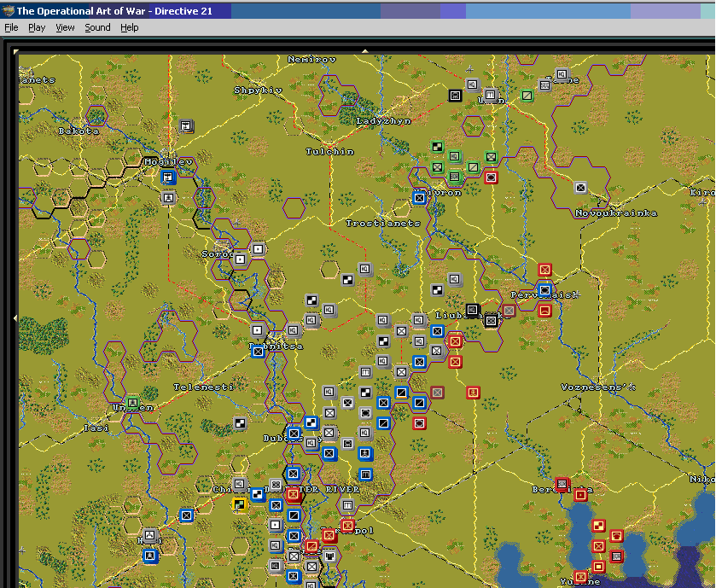Click the Voznesens'k town label
Screen dimensions: 716x588
(x=597, y=387)
